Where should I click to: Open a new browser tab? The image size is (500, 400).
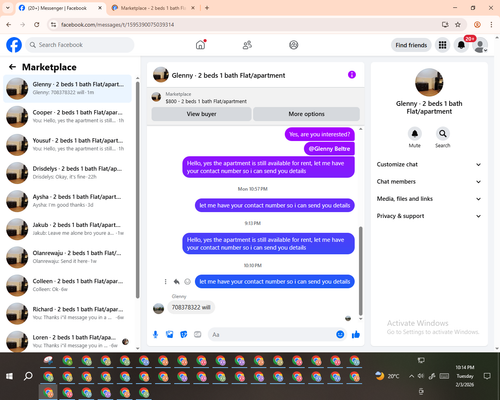pos(207,8)
